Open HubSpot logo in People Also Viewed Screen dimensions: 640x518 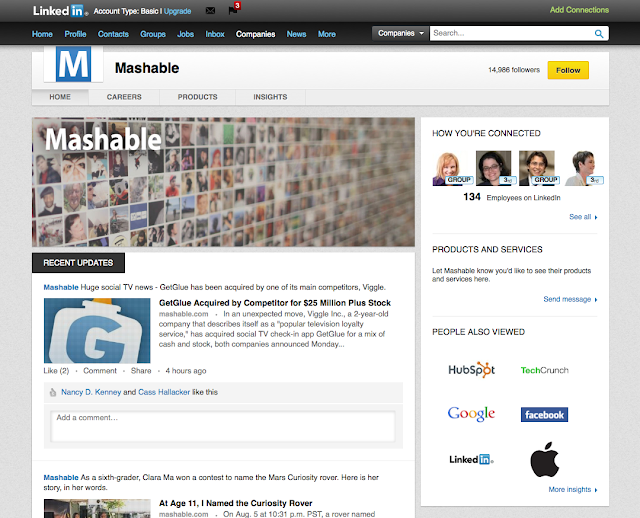pos(471,369)
